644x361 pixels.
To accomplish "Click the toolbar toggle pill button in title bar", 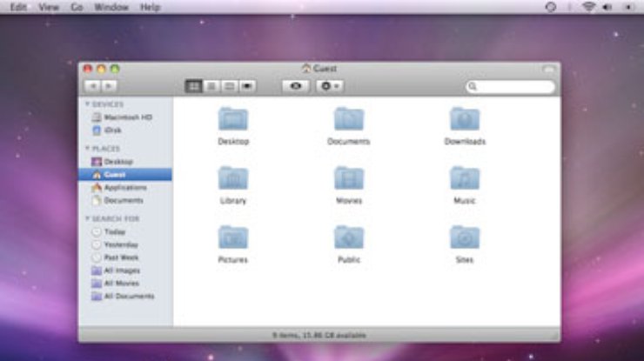I will 549,69.
